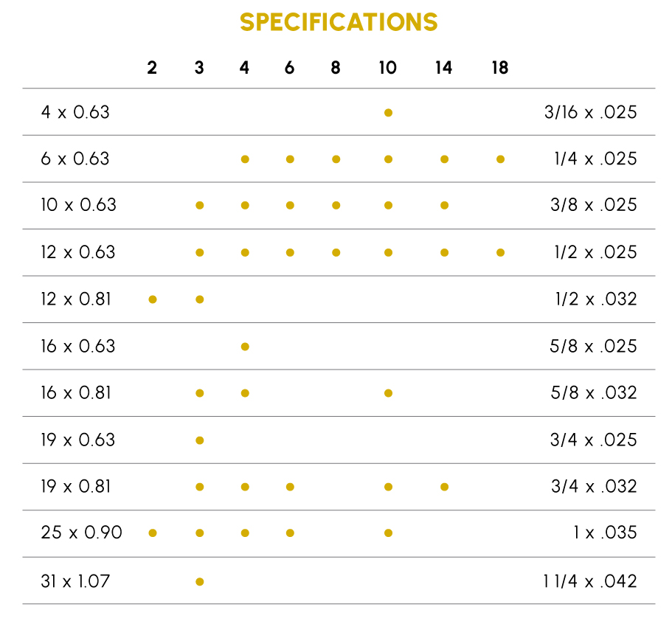The image size is (672, 624).
Task: Select the 19 x 0.63 dot under column 3
Action: (199, 440)
